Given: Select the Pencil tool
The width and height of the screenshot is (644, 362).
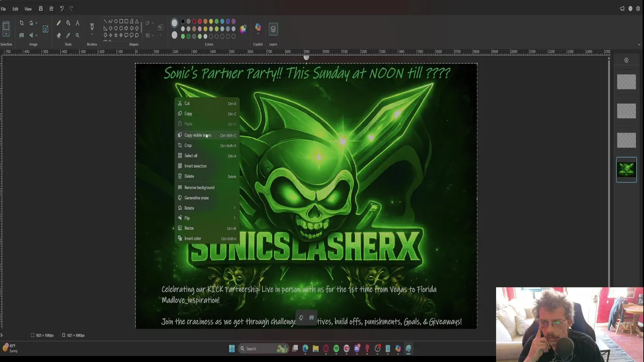Looking at the screenshot, I should (x=58, y=23).
